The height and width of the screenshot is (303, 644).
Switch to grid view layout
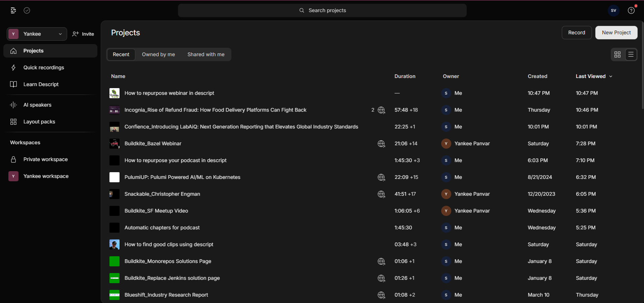[x=617, y=54]
